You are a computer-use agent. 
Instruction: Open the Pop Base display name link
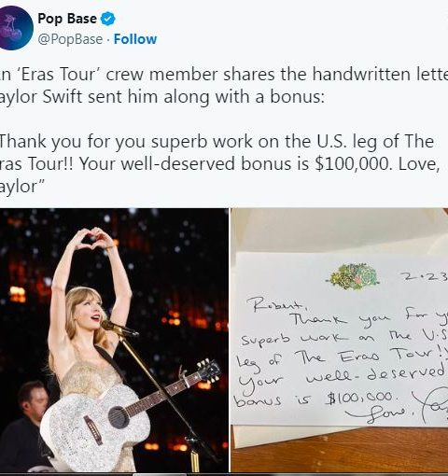pos(67,19)
